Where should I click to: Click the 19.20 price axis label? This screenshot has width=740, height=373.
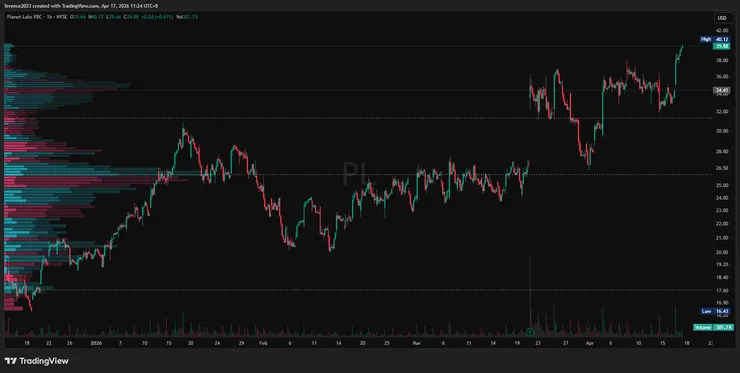pos(722,265)
